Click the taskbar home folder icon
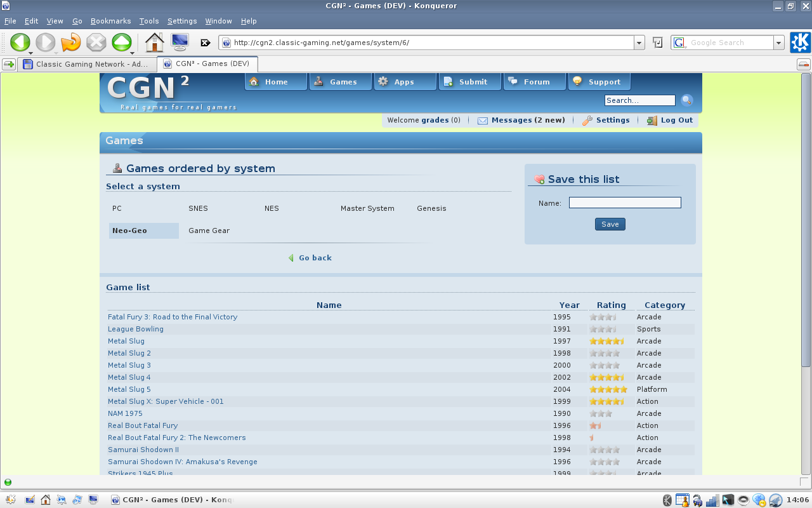 46,500
